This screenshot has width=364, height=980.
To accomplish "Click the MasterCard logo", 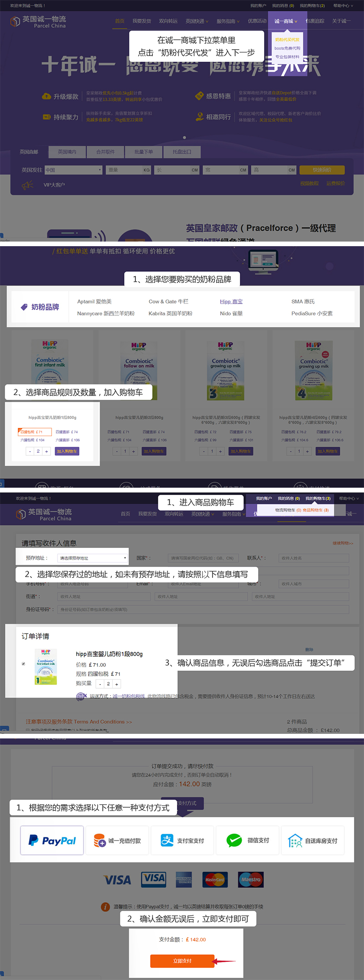I will point(215,880).
